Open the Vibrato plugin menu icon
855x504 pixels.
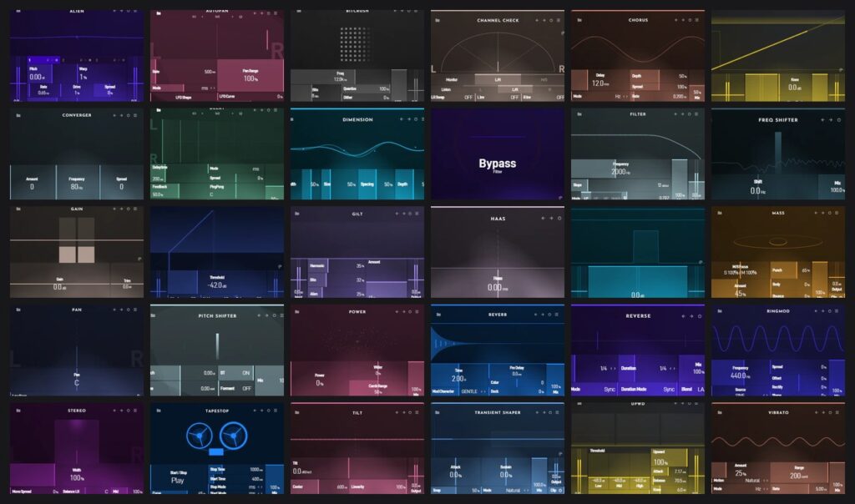tap(837, 412)
